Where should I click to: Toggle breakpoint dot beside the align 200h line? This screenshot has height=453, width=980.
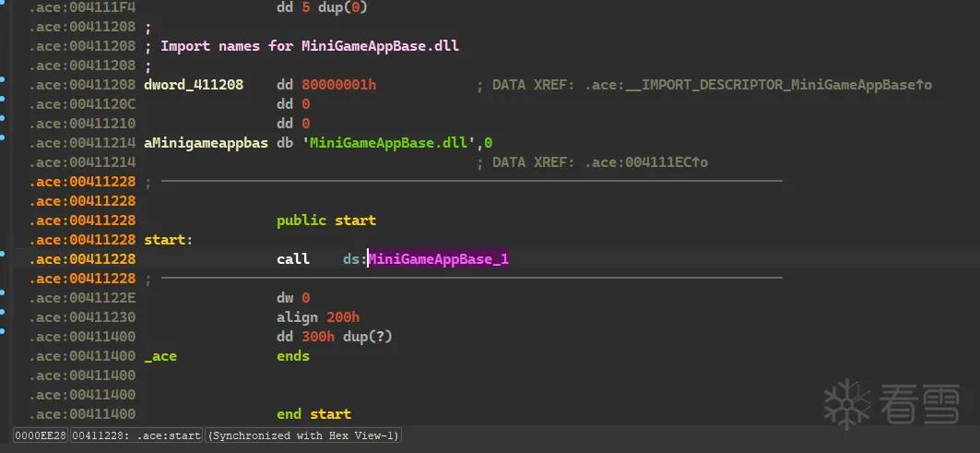[3, 312]
